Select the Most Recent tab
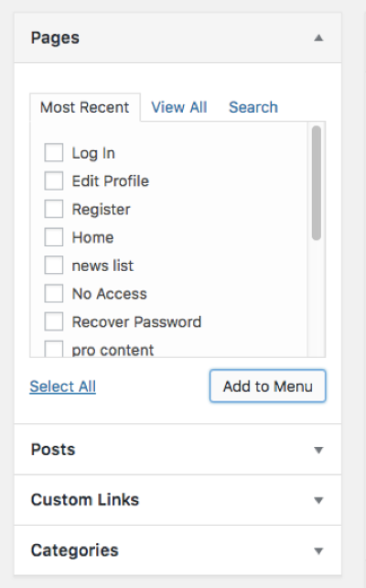This screenshot has height=588, width=366. (x=85, y=107)
